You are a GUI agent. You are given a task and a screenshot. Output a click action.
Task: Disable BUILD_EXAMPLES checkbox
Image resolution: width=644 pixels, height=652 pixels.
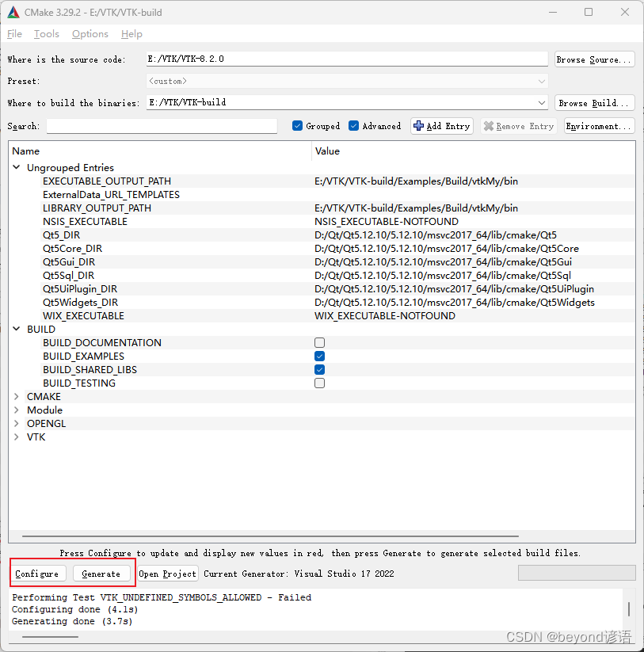(320, 357)
